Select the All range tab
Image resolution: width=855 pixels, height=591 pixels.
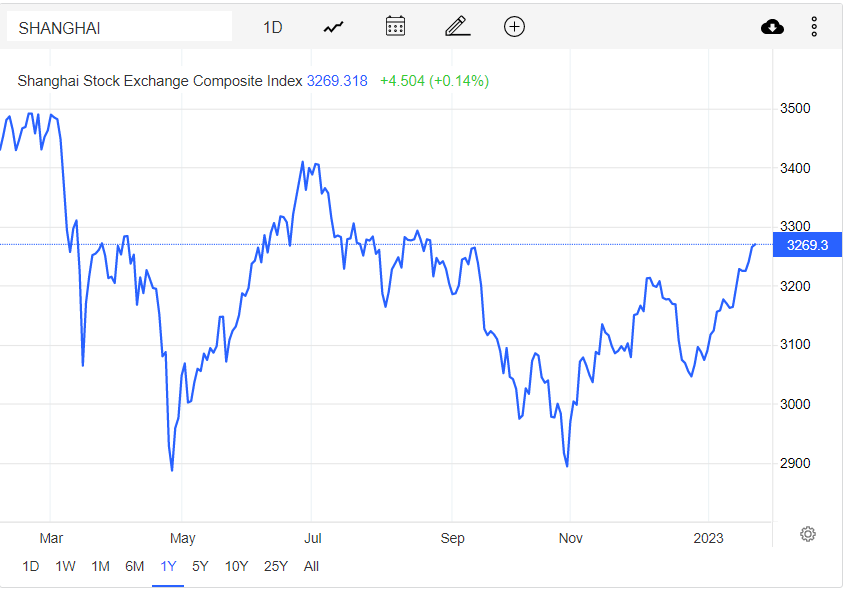click(x=311, y=566)
